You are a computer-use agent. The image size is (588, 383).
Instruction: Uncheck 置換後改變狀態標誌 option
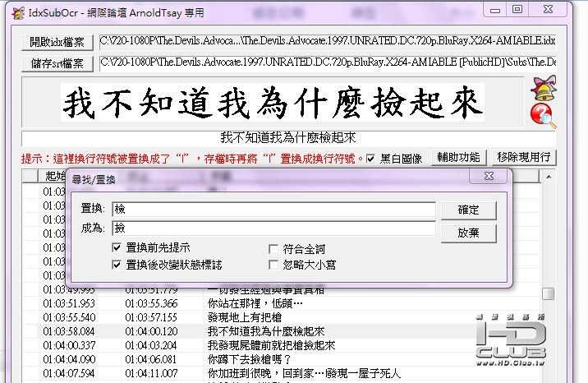[x=117, y=265]
